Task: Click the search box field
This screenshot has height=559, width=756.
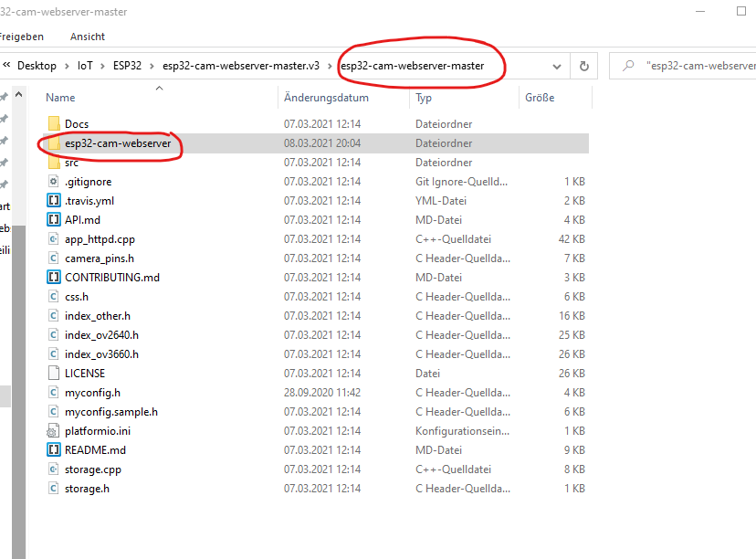Action: (683, 66)
